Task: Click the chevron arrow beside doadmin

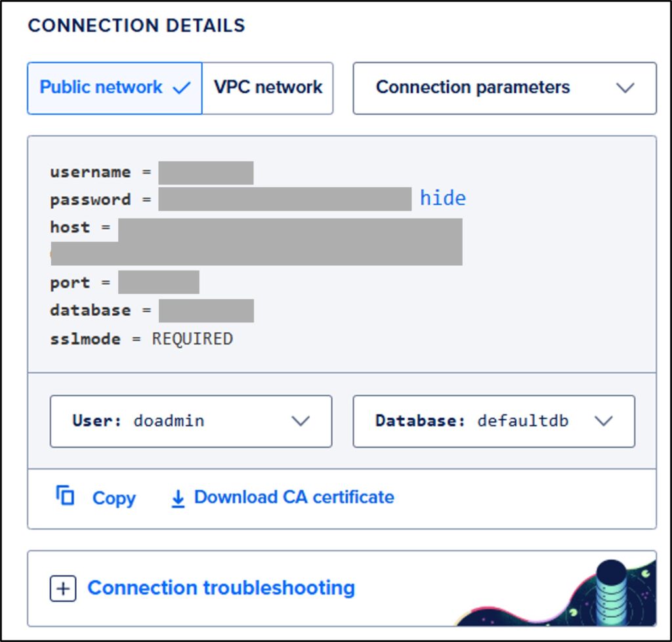Action: click(301, 421)
